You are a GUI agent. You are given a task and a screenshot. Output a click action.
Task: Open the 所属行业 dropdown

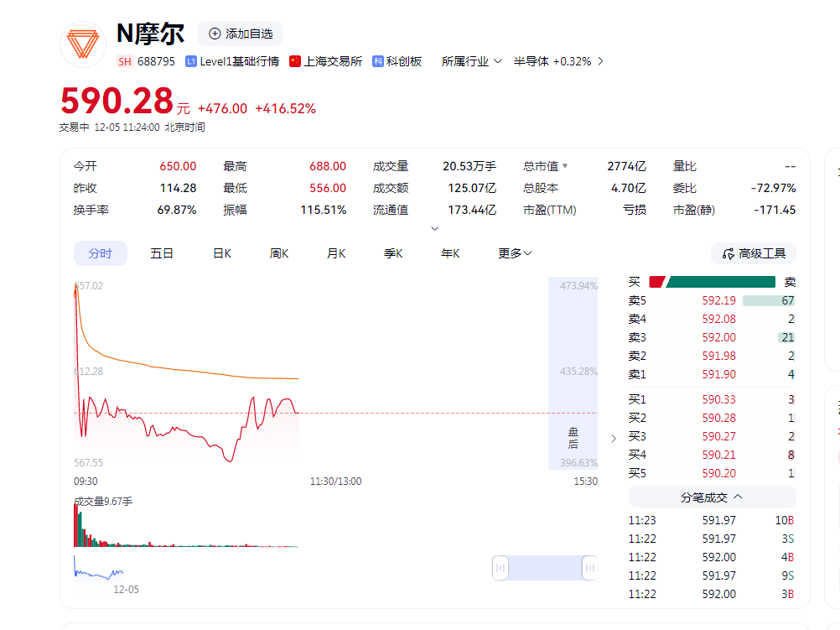pos(471,61)
